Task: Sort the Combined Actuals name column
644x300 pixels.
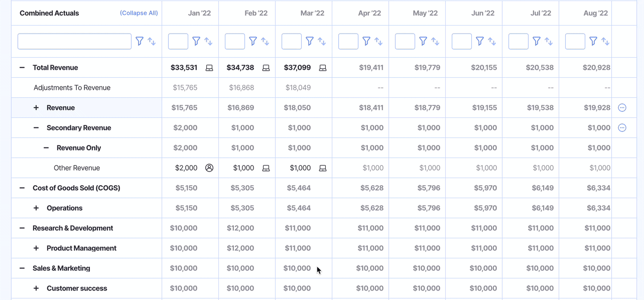Action: click(x=152, y=41)
